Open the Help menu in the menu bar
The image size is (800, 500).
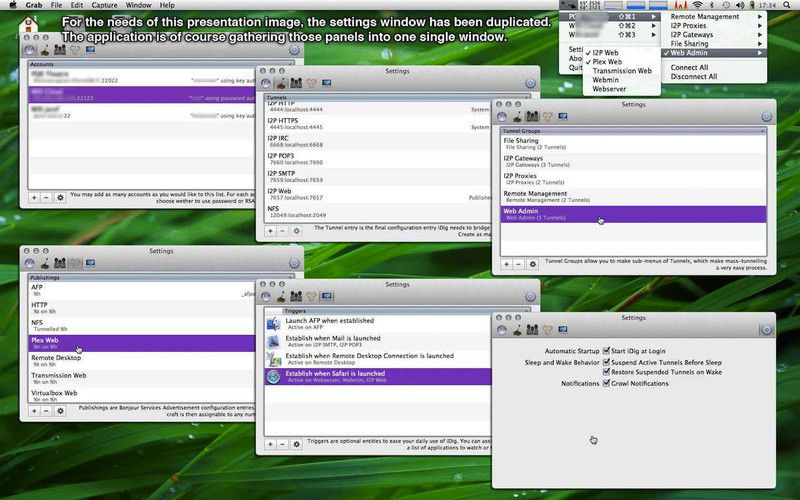pos(167,5)
